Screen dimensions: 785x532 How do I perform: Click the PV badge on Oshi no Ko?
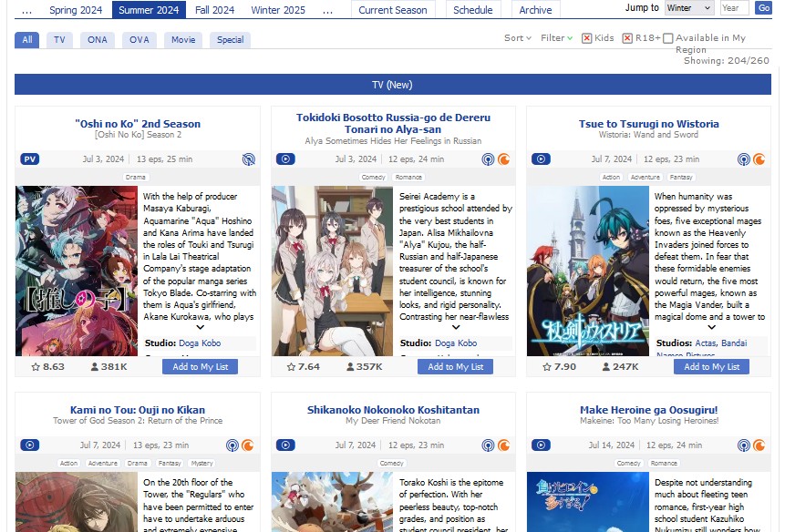coord(30,159)
